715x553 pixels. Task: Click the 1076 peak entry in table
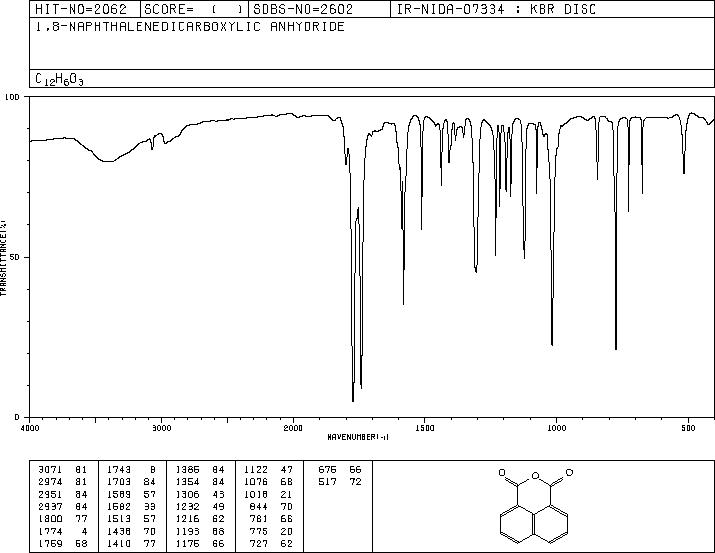(x=269, y=482)
